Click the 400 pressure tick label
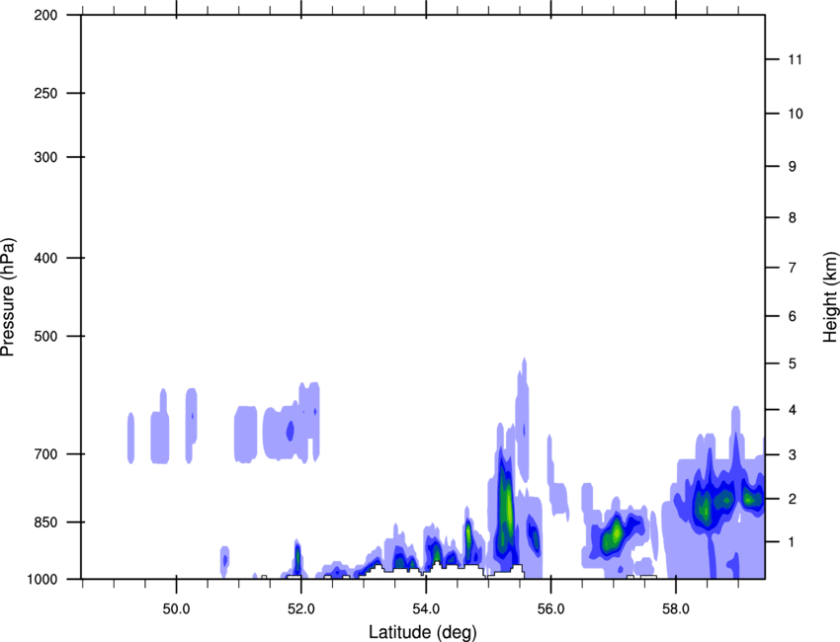840x642 pixels. pyautogui.click(x=45, y=258)
